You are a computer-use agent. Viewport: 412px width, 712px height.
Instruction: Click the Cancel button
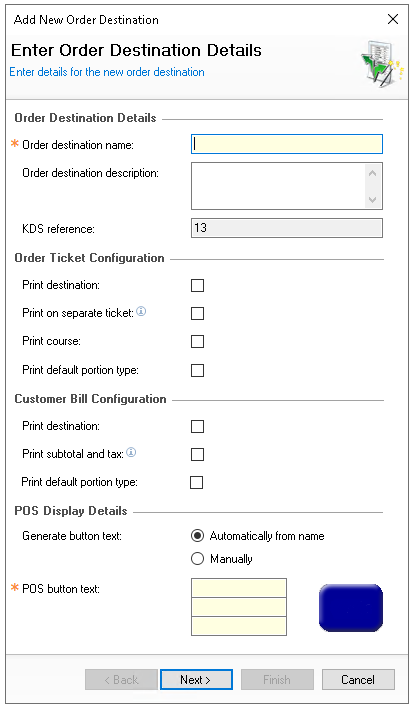[x=358, y=679]
